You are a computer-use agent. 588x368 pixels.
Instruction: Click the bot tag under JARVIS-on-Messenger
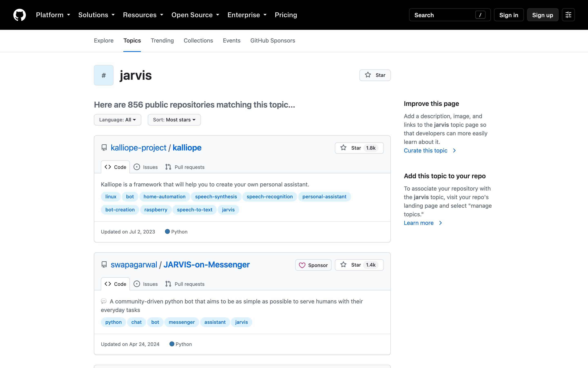[x=155, y=322]
